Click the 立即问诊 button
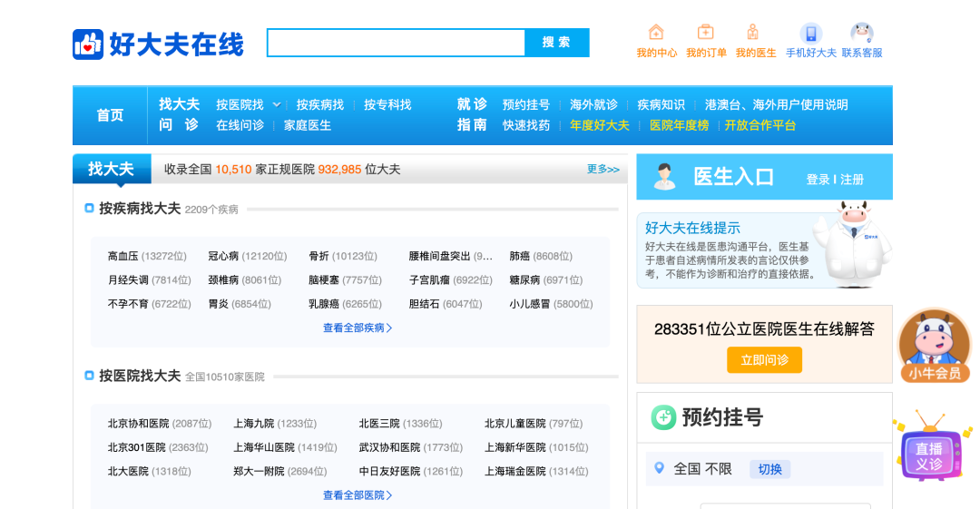980x509 pixels. click(x=764, y=359)
